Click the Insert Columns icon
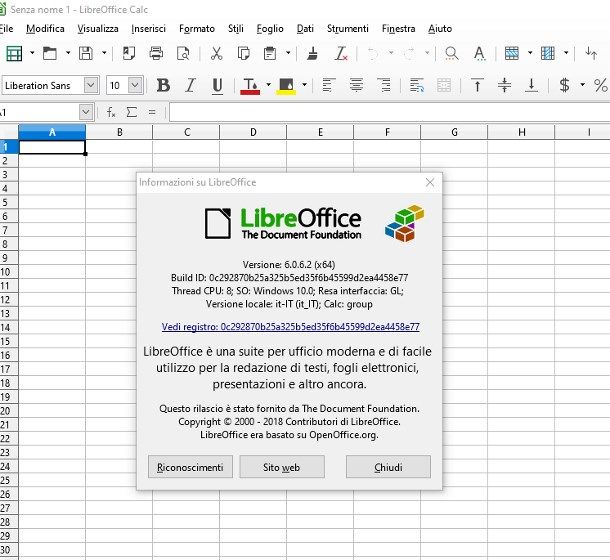The width and height of the screenshot is (610, 560). coord(547,53)
